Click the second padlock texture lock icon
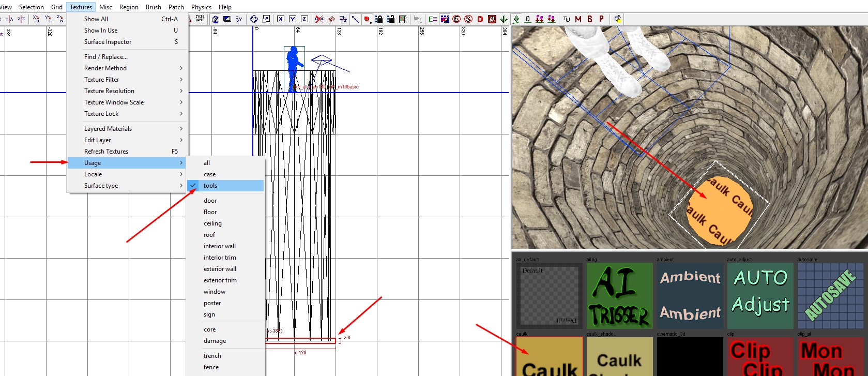Viewport: 868px width, 376px height. 391,19
